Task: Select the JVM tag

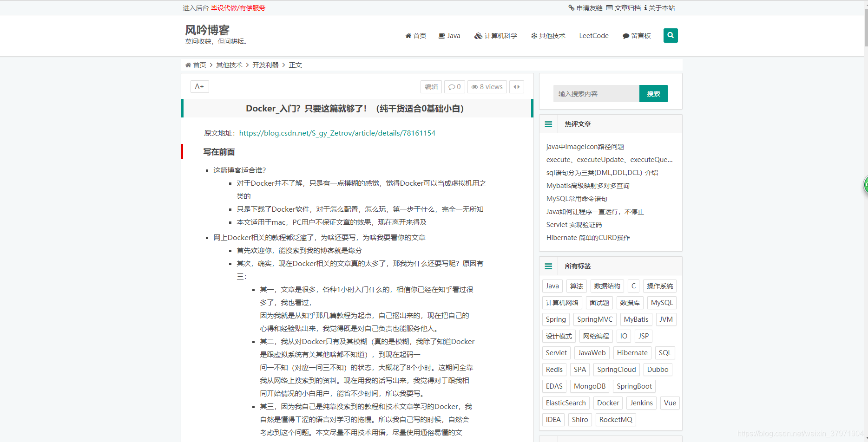Action: coord(666,319)
